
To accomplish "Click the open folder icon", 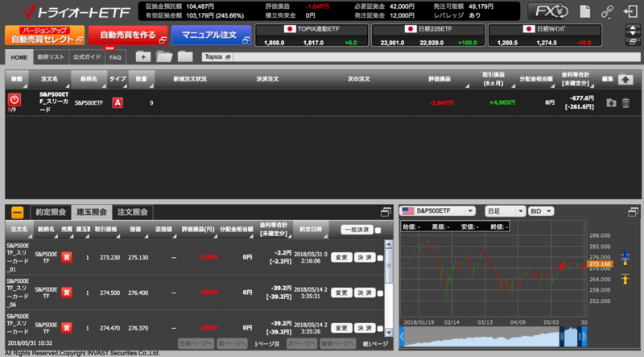I will tap(164, 56).
